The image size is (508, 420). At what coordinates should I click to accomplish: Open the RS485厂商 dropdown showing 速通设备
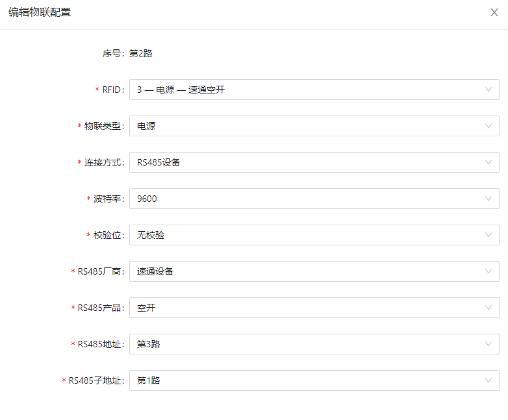(x=305, y=271)
